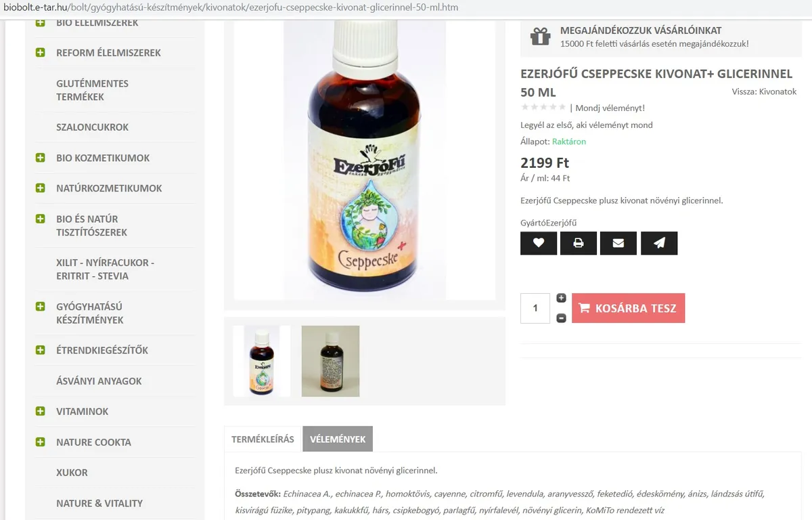Expand the Reform élelmiszerek category
The width and height of the screenshot is (812, 520).
41,53
